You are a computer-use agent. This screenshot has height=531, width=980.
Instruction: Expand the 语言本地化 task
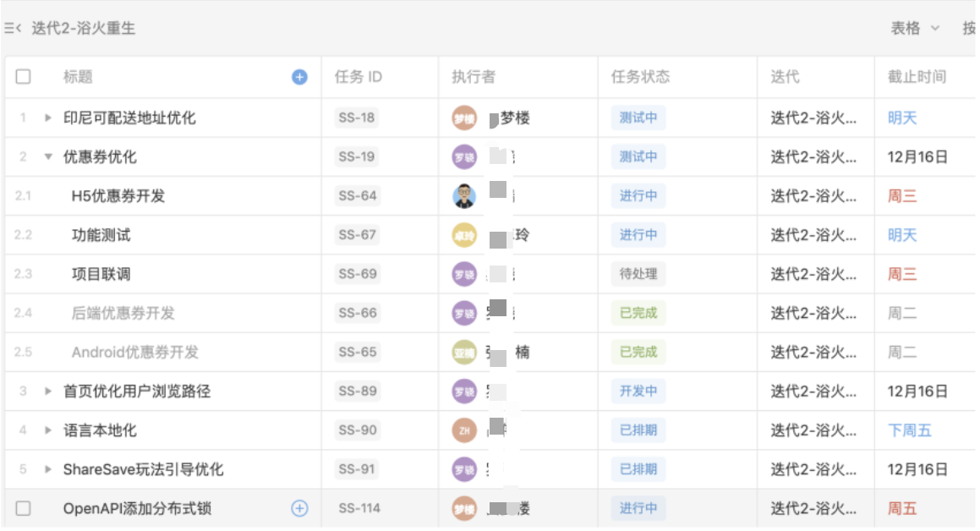48,430
